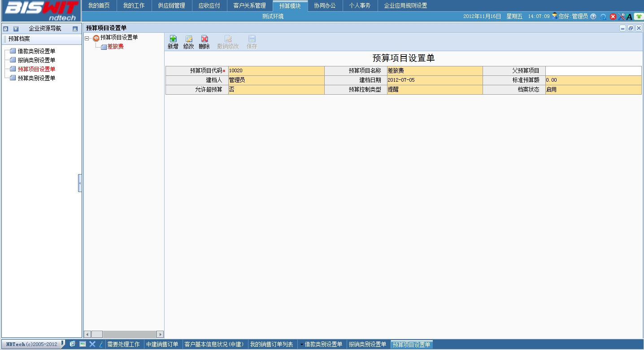Open 预算项目设置单 in the navigation tree
Image resolution: width=644 pixels, height=350 pixels.
(37, 69)
